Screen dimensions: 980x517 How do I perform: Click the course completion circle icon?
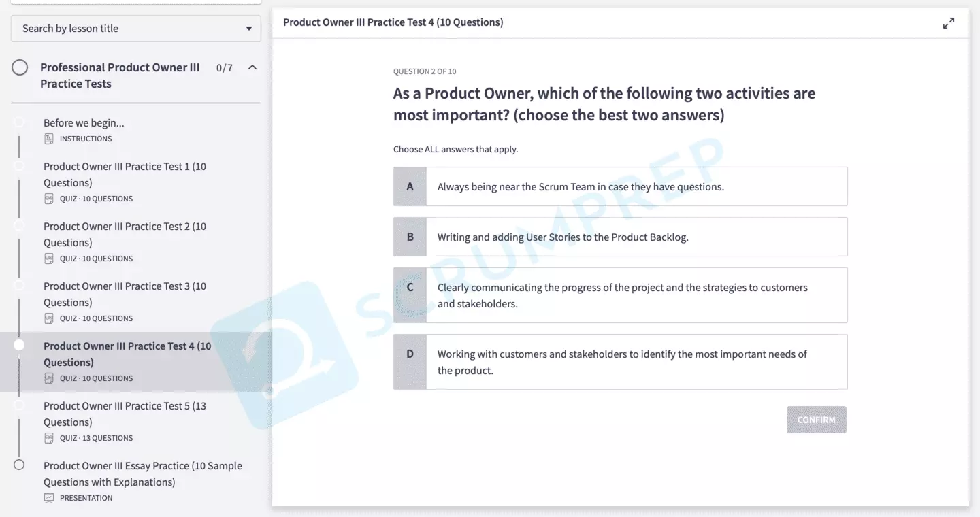click(x=20, y=67)
